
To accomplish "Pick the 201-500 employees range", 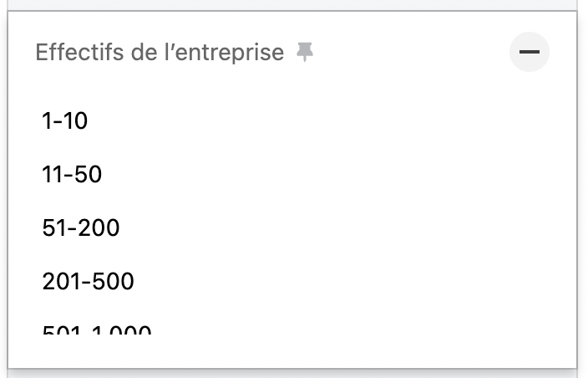I will coord(88,281).
